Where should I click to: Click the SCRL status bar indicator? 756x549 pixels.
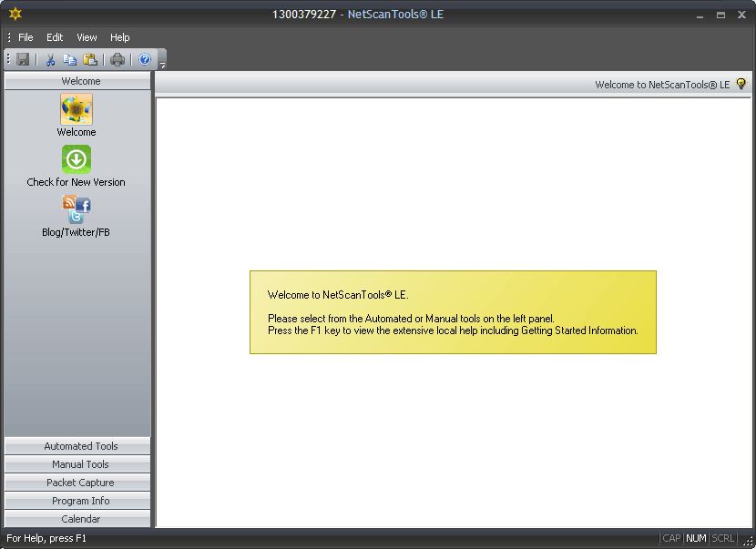722,538
